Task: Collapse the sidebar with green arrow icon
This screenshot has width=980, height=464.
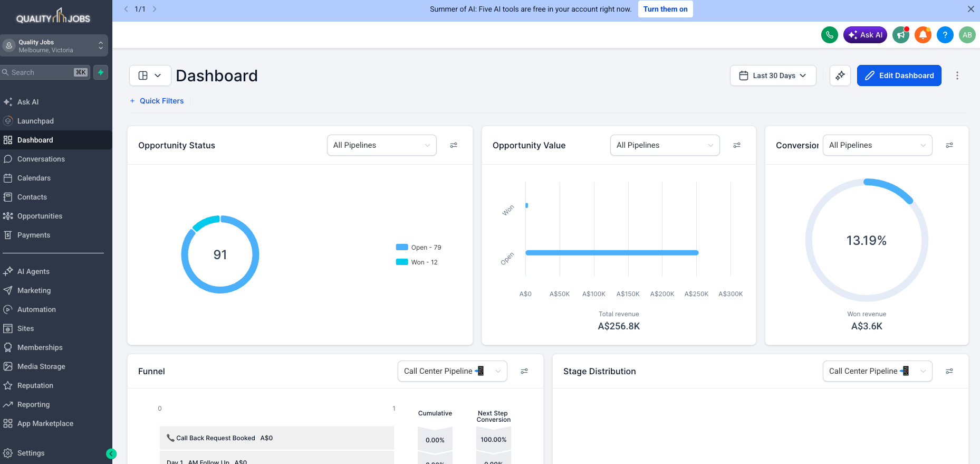Action: 111,453
